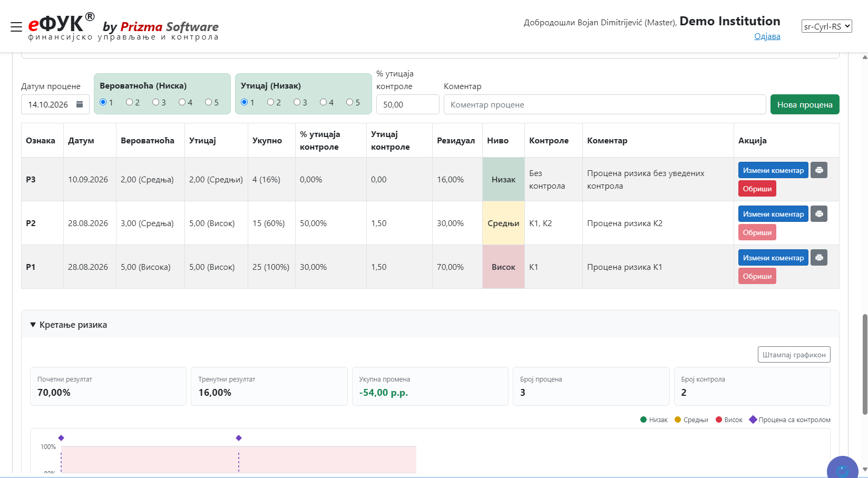
Task: Click the Резидуал column header
Action: click(x=457, y=140)
